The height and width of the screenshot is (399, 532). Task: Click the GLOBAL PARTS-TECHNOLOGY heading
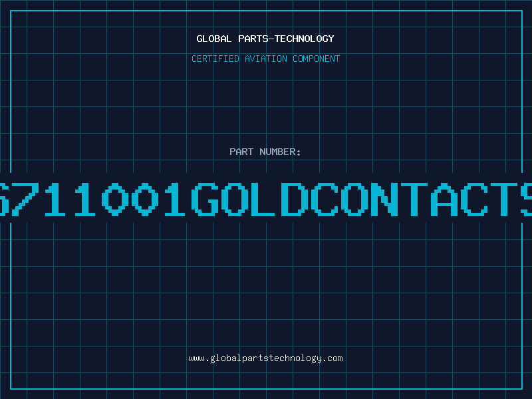(x=265, y=39)
